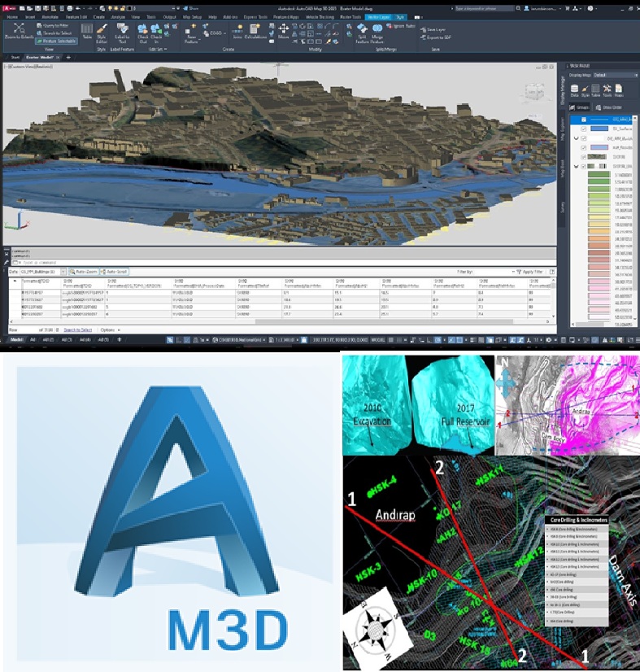The height and width of the screenshot is (672, 640).
Task: Toggle the Feature Selectable option
Action: [56, 41]
